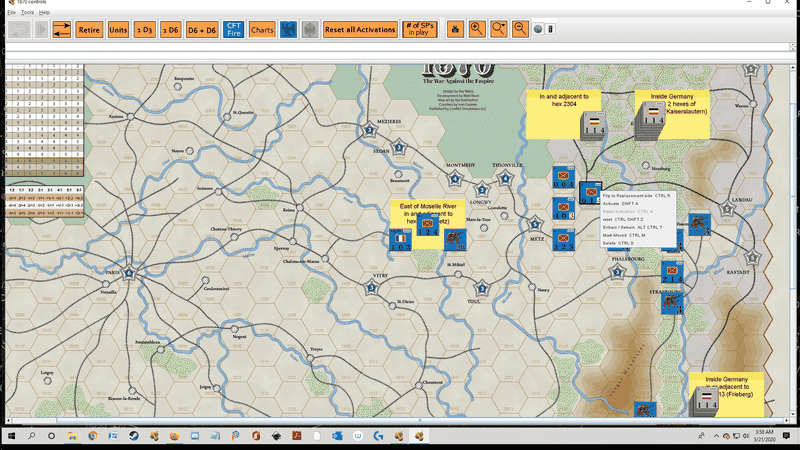
Task: Click the blue eagle icon in toolbar
Action: [x=288, y=30]
